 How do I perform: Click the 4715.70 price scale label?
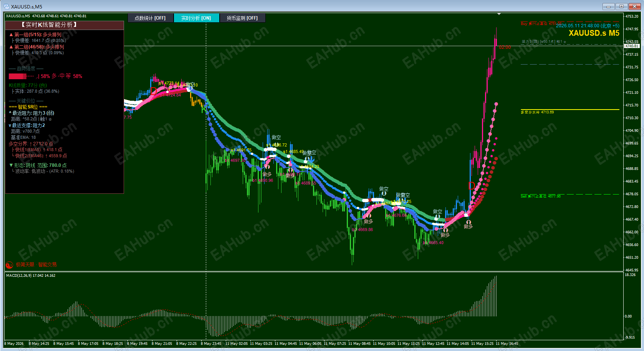632,105
